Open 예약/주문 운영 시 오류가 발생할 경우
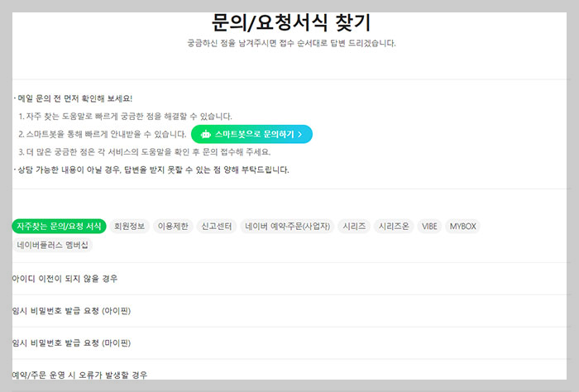Viewport: 579px width, 392px height. [79, 375]
